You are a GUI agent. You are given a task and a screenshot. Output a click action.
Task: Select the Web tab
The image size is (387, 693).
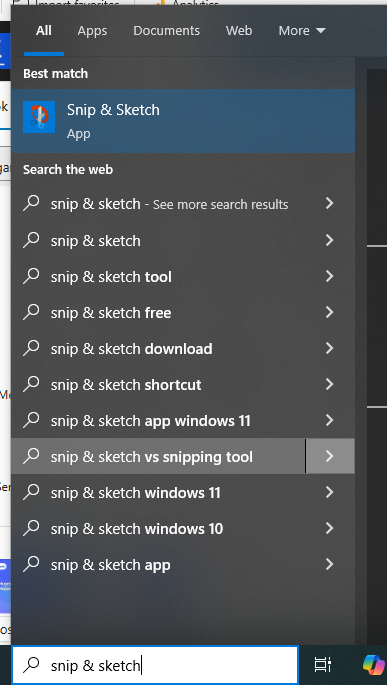coord(239,31)
